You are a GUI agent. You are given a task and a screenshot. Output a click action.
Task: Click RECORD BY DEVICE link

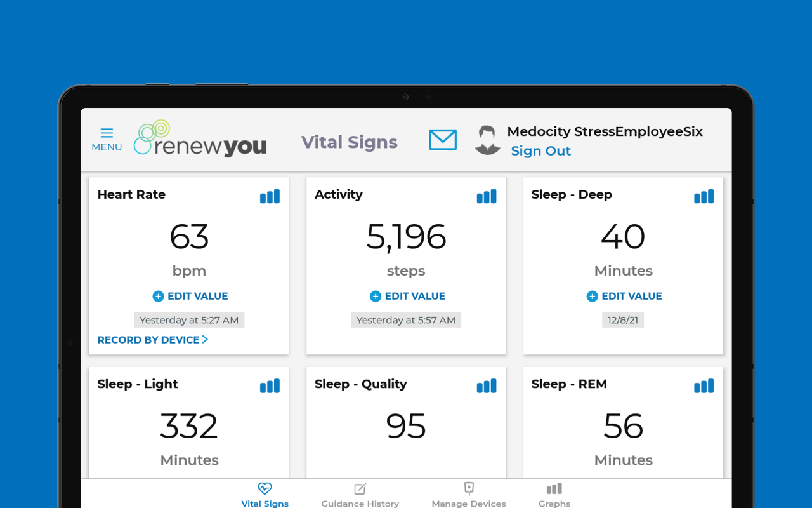148,340
